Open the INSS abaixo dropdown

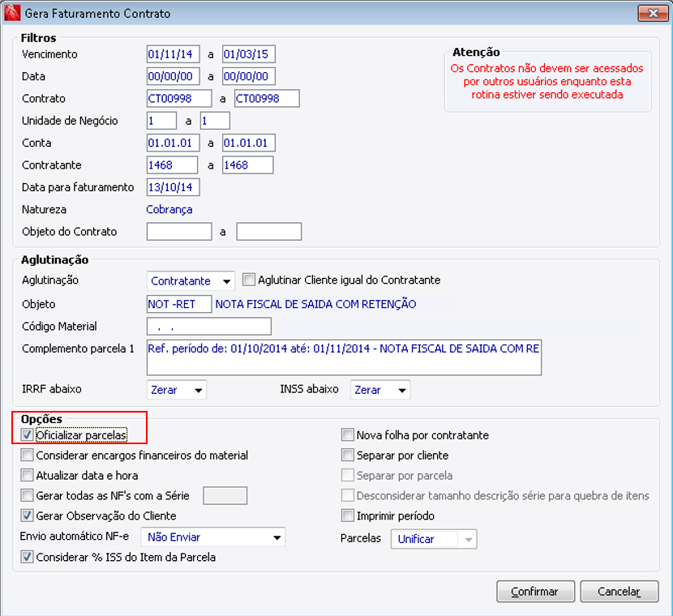tap(380, 390)
